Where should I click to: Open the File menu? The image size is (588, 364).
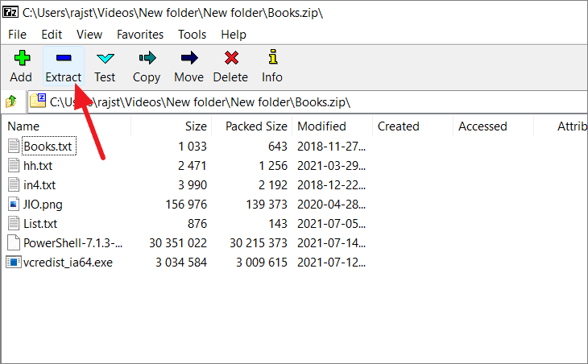coord(17,35)
